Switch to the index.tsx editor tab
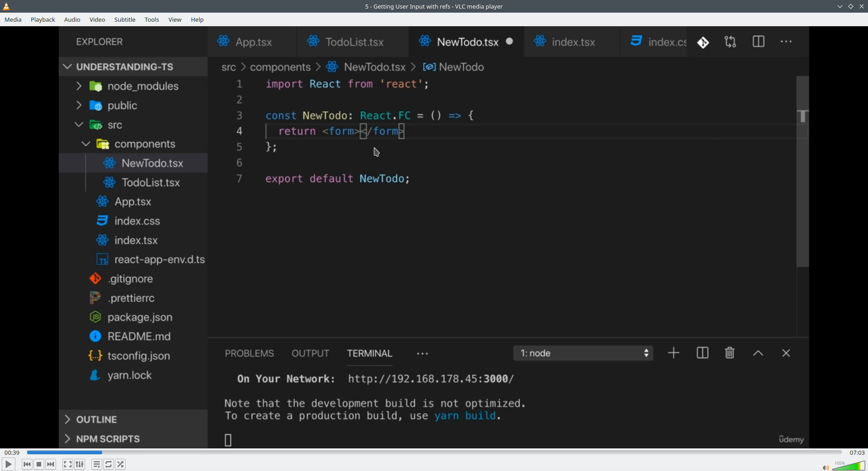 (572, 42)
